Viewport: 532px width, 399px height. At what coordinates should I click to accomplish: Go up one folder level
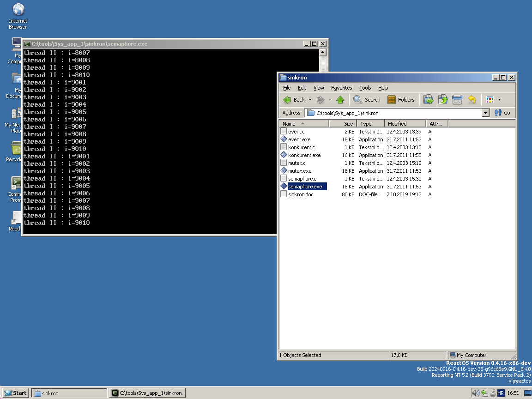[x=340, y=100]
